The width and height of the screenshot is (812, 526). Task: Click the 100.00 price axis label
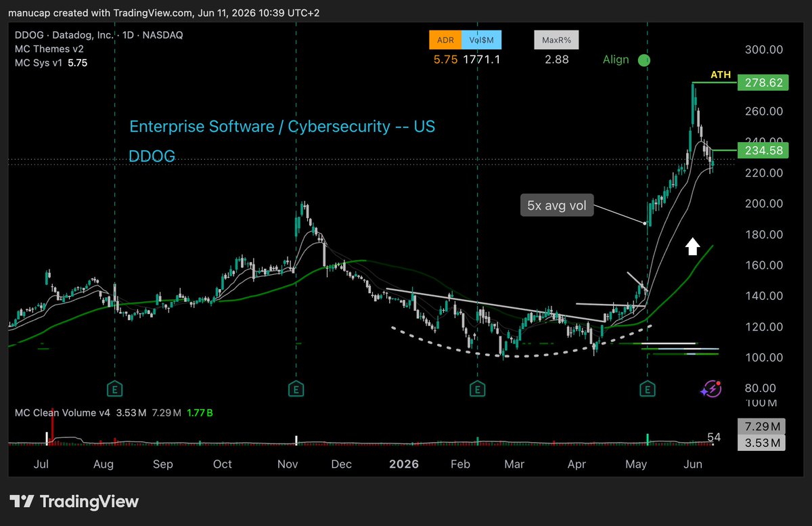click(x=765, y=357)
